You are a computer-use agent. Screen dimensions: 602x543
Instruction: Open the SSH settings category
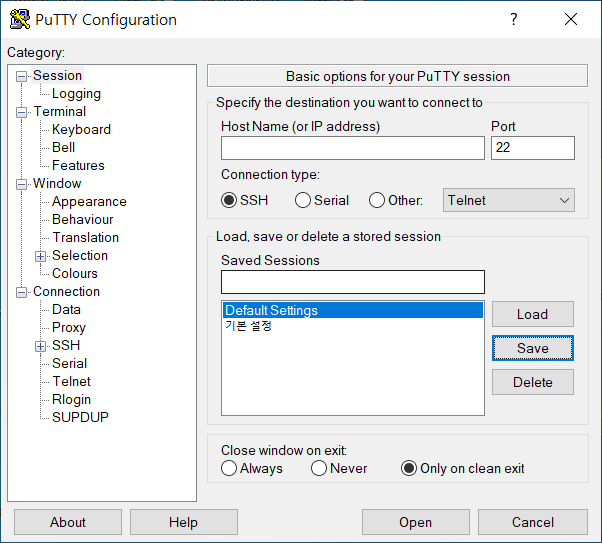coord(66,346)
